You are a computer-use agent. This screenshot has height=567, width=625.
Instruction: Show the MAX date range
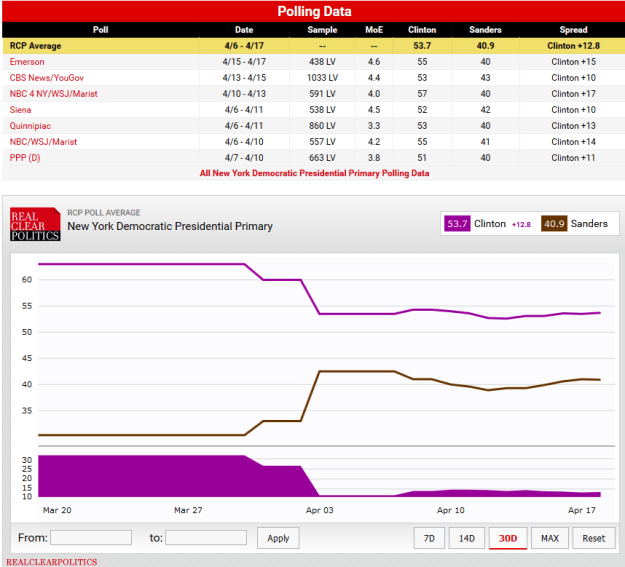(549, 538)
